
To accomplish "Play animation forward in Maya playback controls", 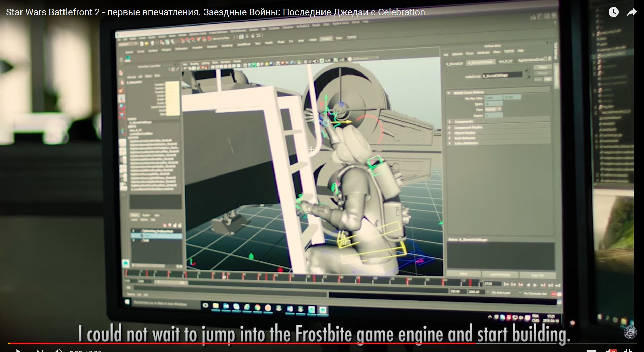I will click(x=535, y=285).
